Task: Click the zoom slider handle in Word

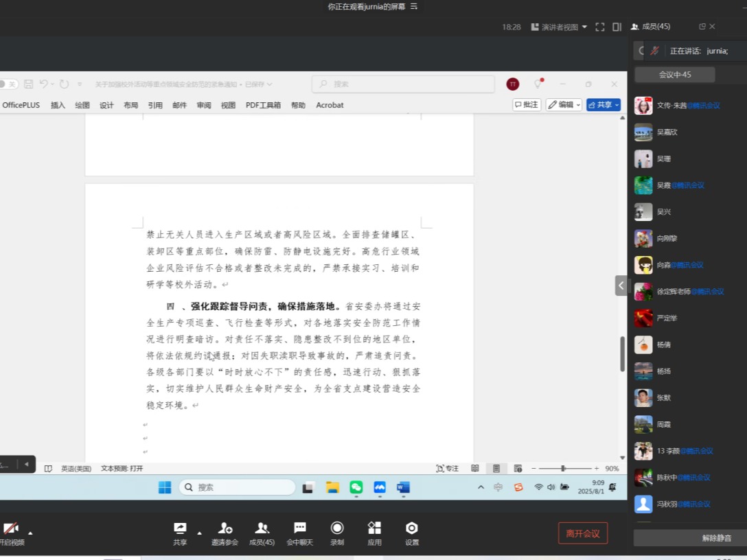Action: 563,469
